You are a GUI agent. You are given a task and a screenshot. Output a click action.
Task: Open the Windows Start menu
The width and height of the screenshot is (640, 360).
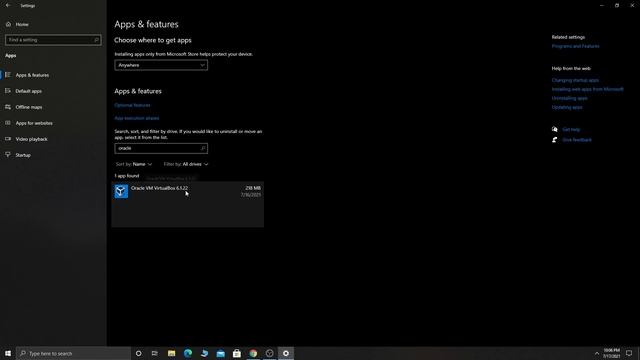[8, 353]
